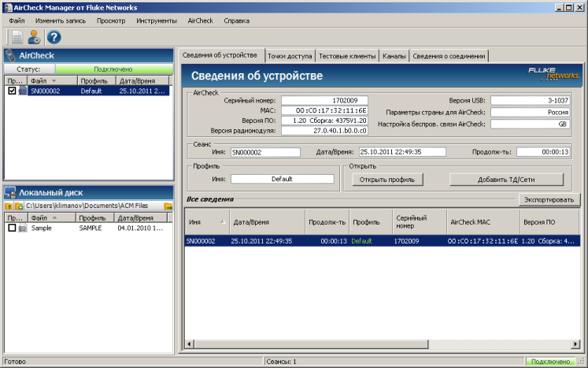Click the Локальный диск computer-disk icon
This screenshot has height=368, width=588.
(x=10, y=192)
